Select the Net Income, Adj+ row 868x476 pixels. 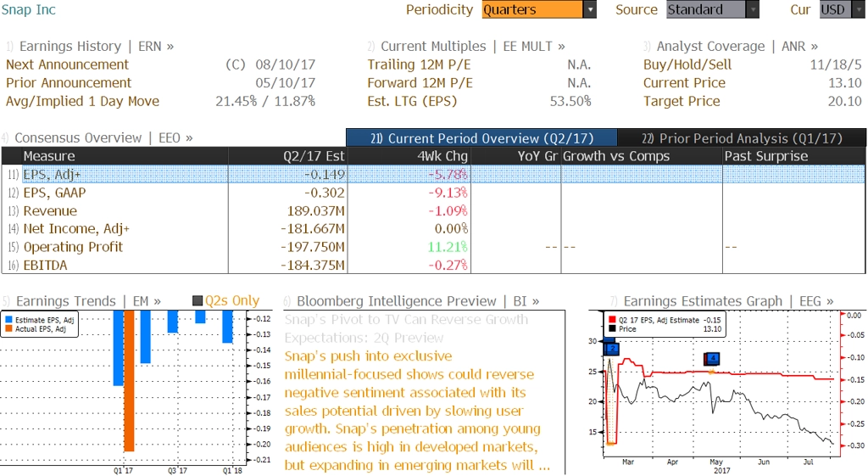[433, 228]
